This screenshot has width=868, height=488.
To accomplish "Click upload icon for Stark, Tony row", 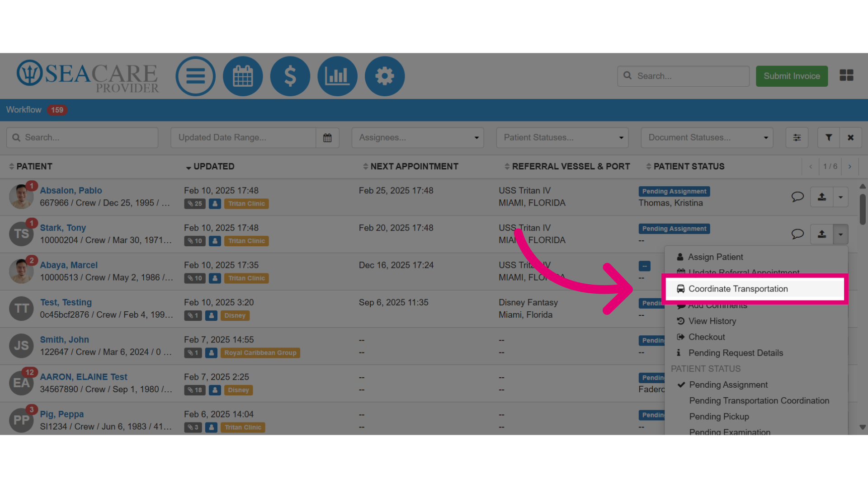I will click(822, 234).
